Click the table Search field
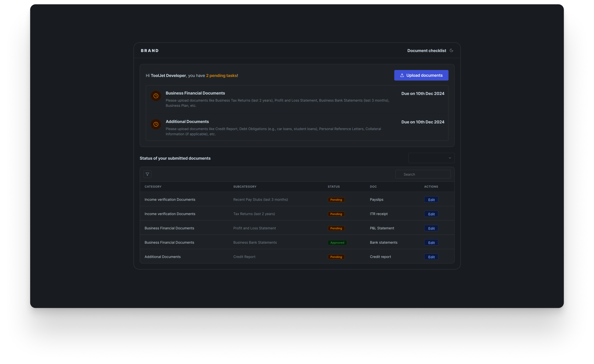The image size is (594, 364). click(423, 174)
